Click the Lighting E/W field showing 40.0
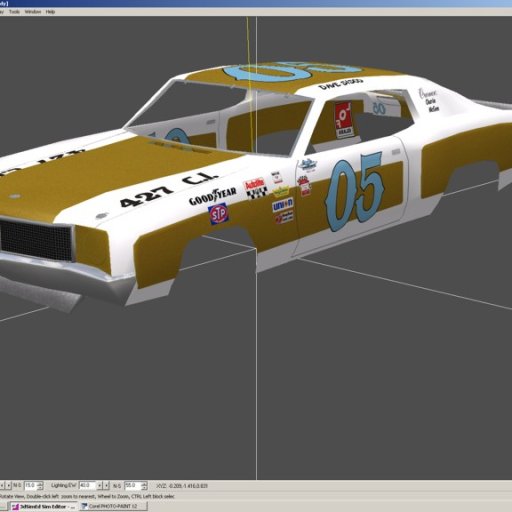This screenshot has height=512, width=512. [x=87, y=485]
